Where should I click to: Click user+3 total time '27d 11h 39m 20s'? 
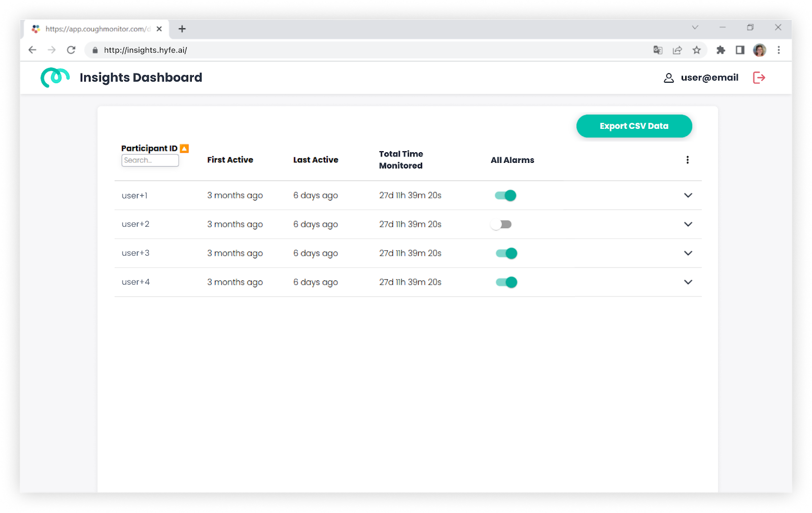click(410, 253)
